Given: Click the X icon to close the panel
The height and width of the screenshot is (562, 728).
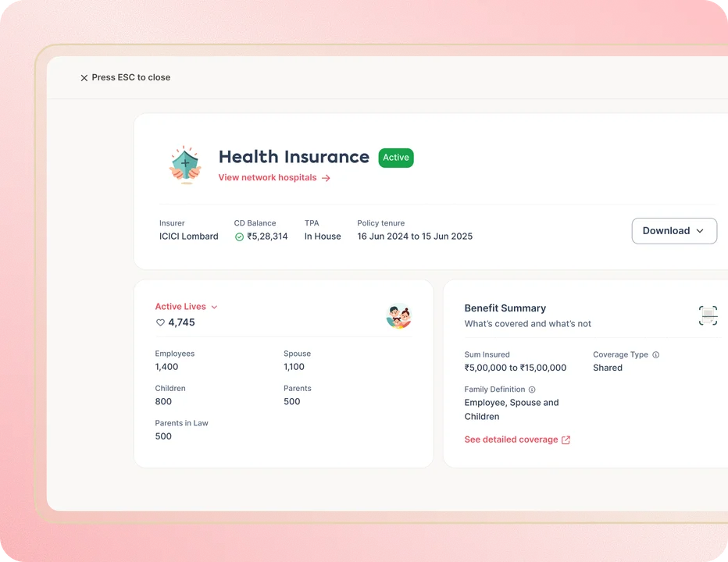Looking at the screenshot, I should [x=84, y=77].
